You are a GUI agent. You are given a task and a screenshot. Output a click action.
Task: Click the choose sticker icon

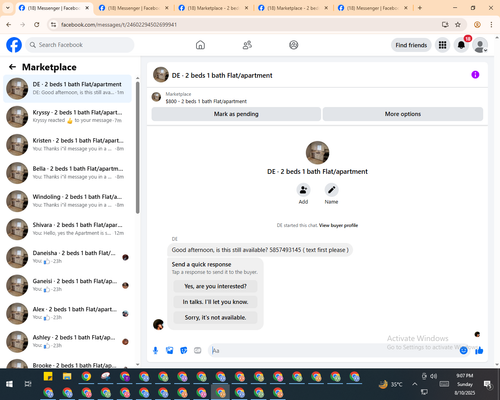tap(184, 350)
